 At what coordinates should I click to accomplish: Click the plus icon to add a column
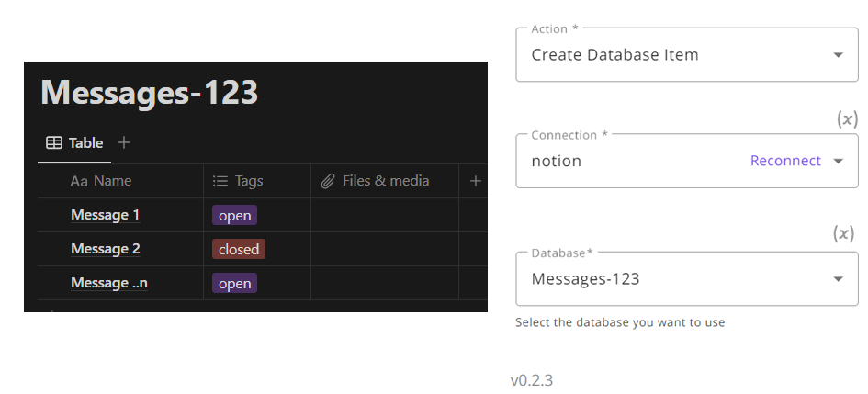click(475, 181)
